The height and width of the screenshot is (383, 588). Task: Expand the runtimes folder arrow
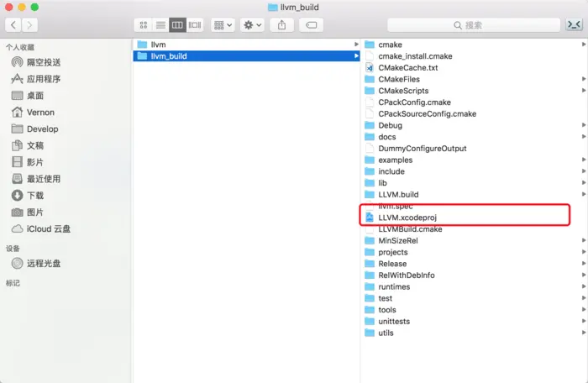[584, 286]
